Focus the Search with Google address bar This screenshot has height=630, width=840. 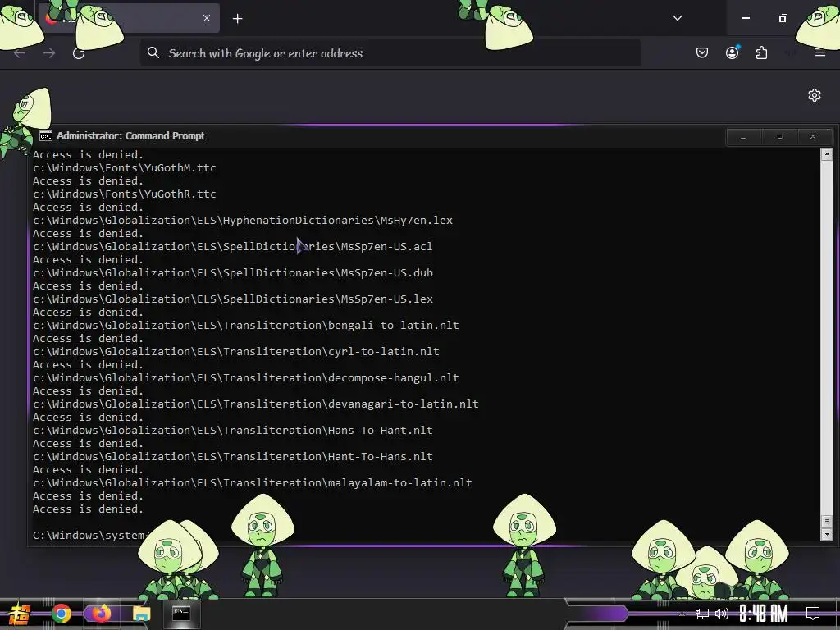(x=390, y=53)
